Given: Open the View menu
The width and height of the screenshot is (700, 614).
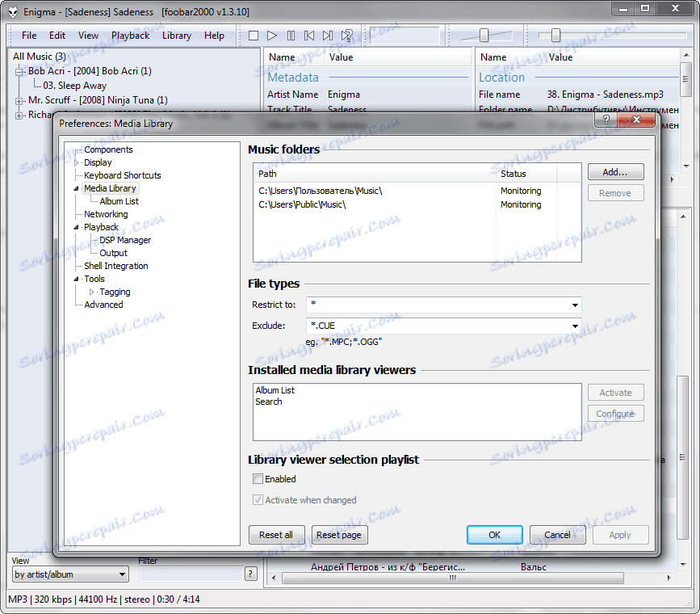Looking at the screenshot, I should (x=88, y=36).
